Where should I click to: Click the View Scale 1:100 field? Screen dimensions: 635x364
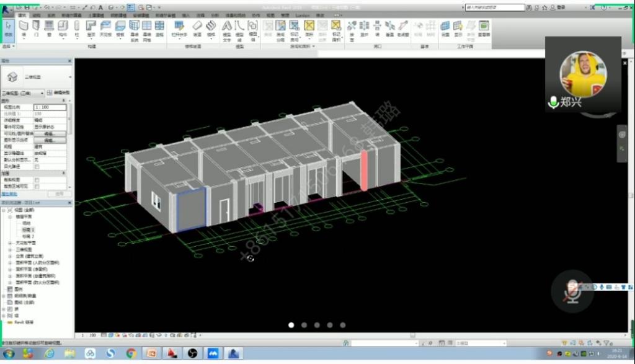tap(50, 107)
